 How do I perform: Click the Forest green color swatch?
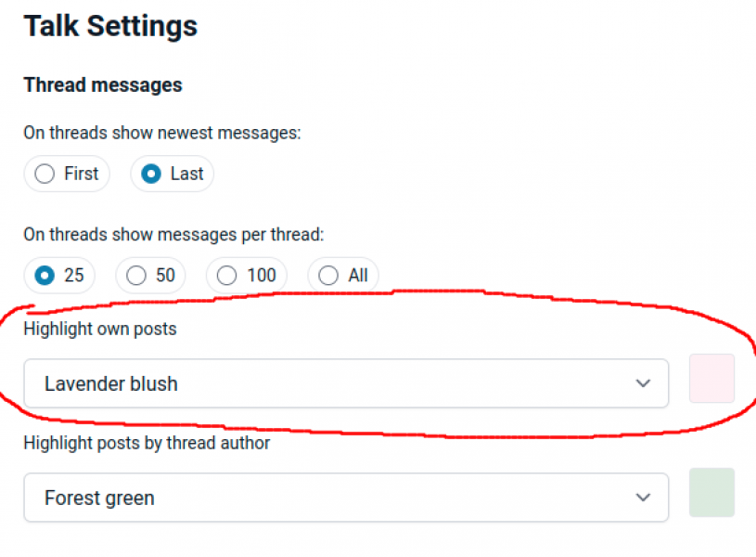[x=711, y=492]
